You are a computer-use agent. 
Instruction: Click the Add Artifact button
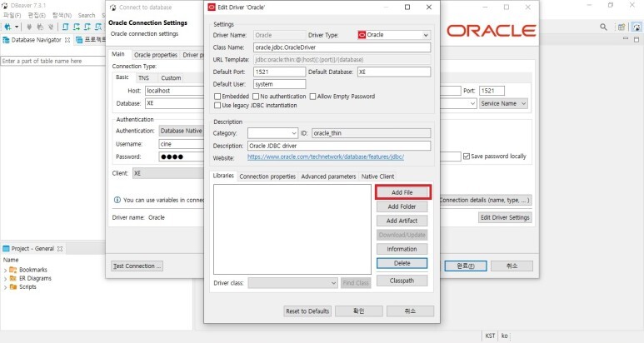pos(402,221)
